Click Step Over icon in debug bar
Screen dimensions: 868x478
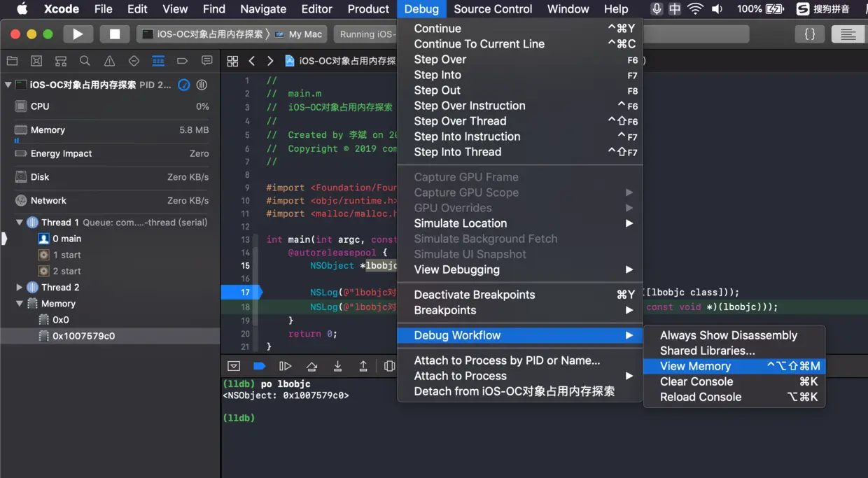pos(311,366)
